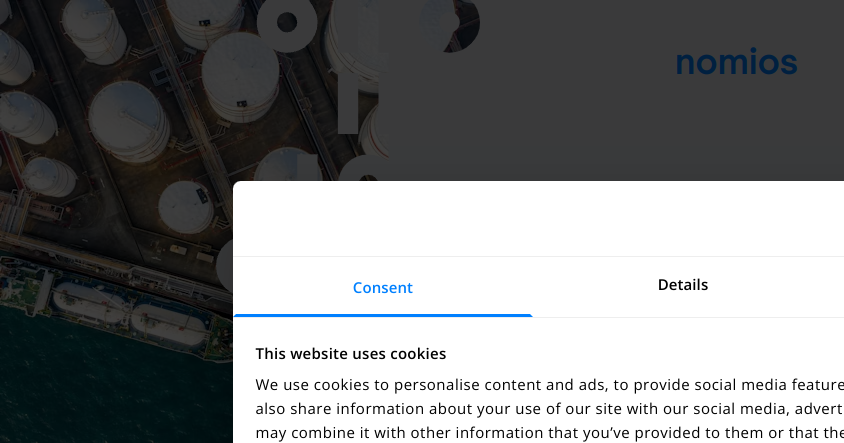The height and width of the screenshot is (443, 844).
Task: Click the text line 'also share information about your use'
Action: pyautogui.click(x=550, y=409)
